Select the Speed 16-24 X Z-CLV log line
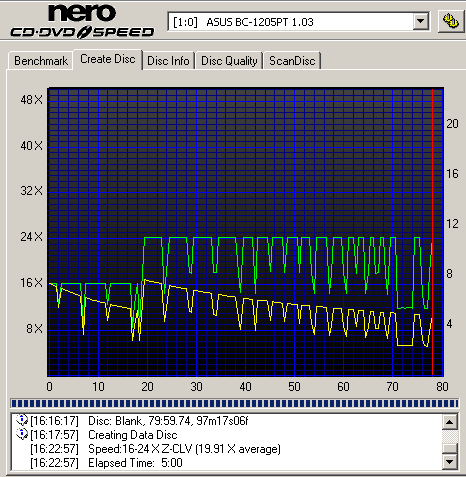 coord(155,449)
